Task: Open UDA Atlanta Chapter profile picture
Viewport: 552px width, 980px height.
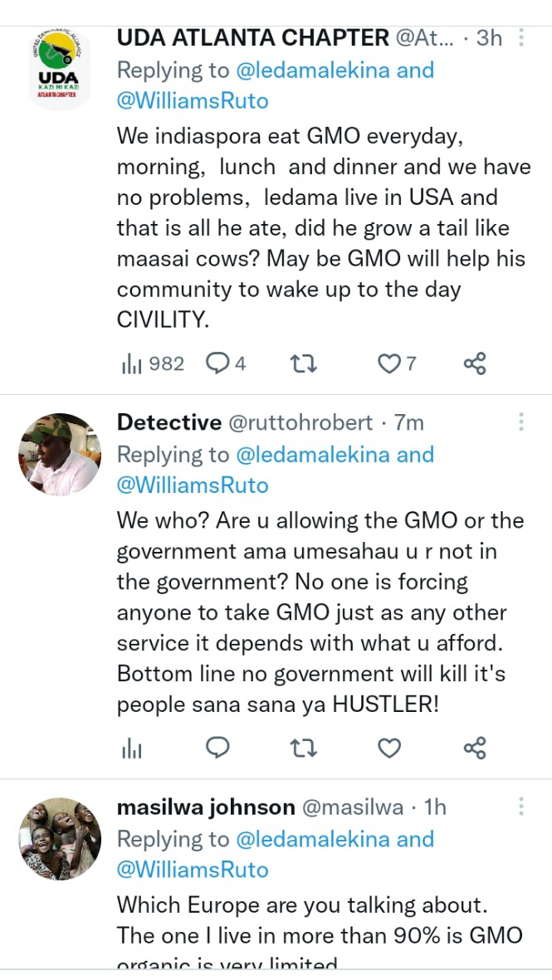Action: coord(59,68)
